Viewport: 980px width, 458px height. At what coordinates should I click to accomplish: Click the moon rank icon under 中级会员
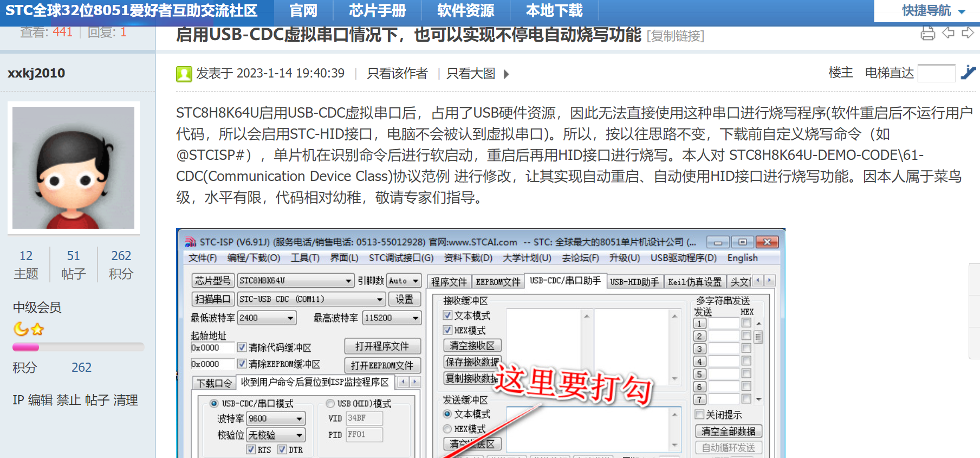(x=21, y=328)
